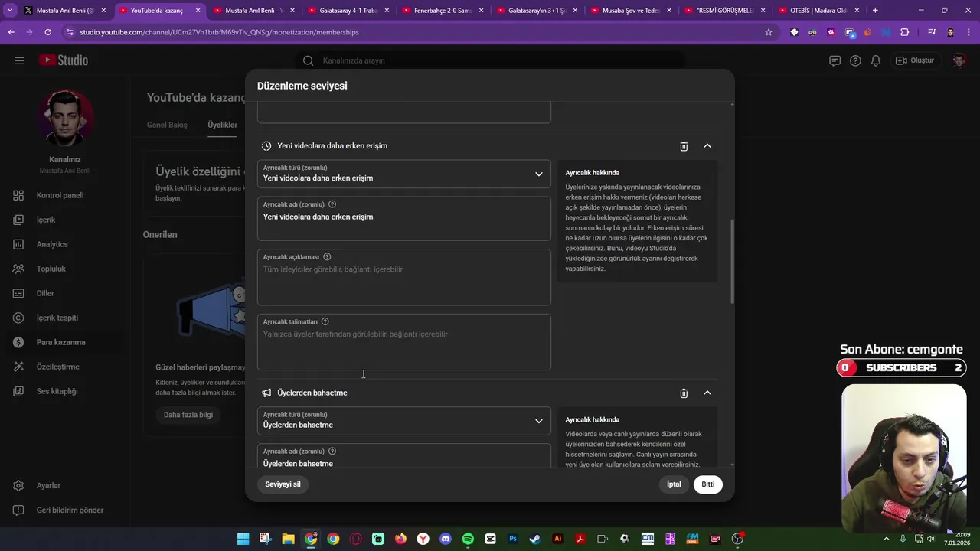Click the 'Oluştur' create button
Viewport: 980px width, 551px height.
[x=915, y=60]
